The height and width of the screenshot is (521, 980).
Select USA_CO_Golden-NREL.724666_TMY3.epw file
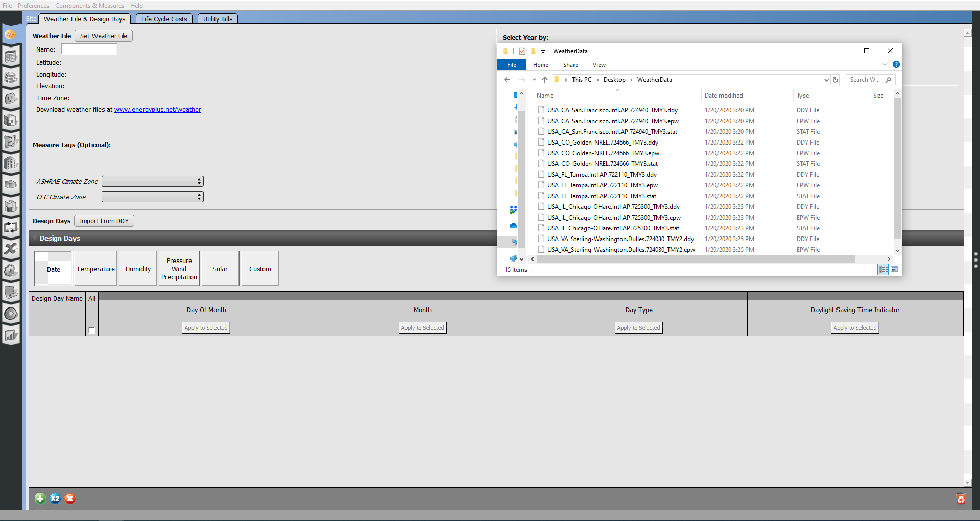coord(603,153)
